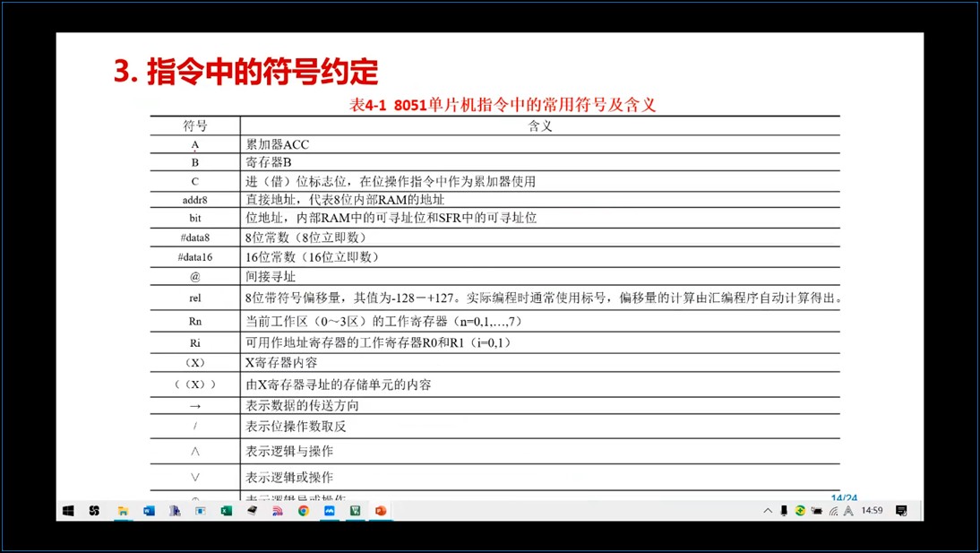Click the ((X)) symbol cell
Image resolution: width=980 pixels, height=553 pixels.
click(x=195, y=385)
